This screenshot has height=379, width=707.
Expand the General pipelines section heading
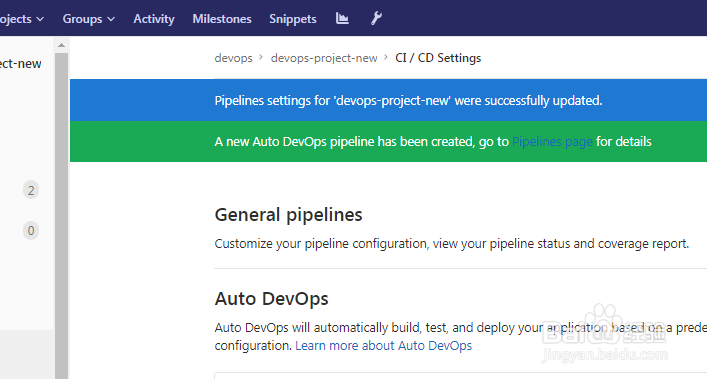[x=288, y=215]
